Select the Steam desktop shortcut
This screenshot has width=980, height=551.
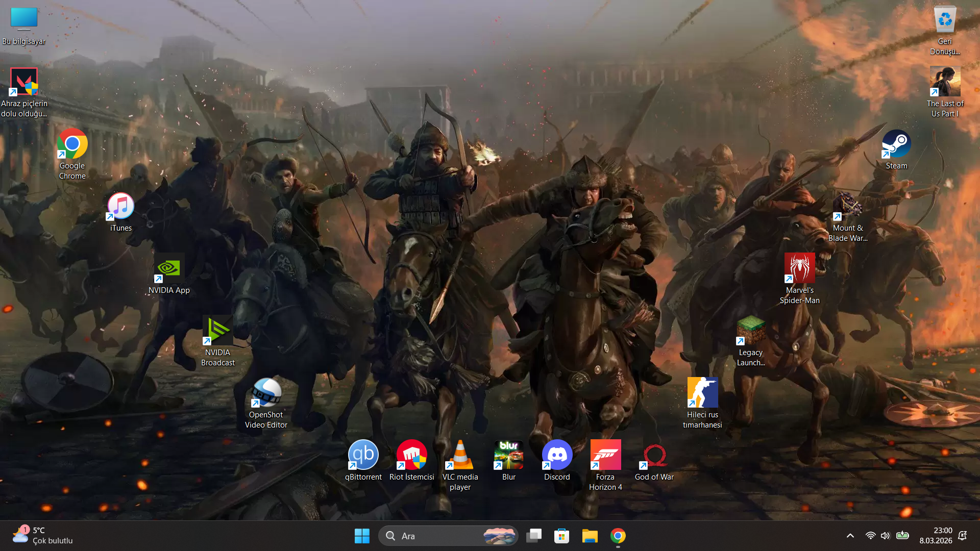[x=896, y=150]
